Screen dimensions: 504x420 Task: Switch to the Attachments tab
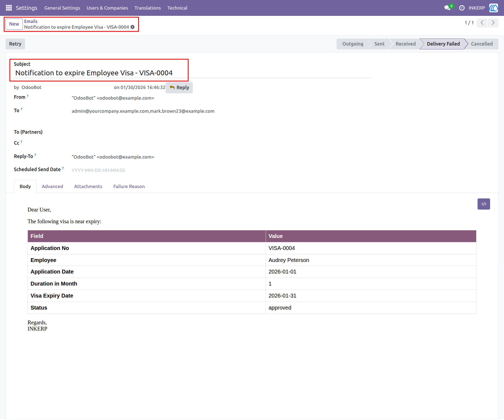tap(88, 186)
